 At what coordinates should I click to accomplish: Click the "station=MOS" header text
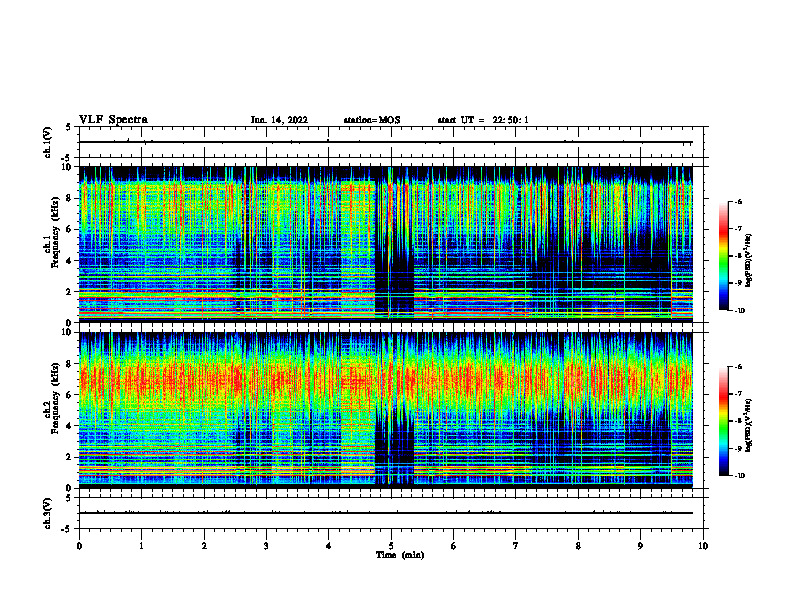pos(372,120)
